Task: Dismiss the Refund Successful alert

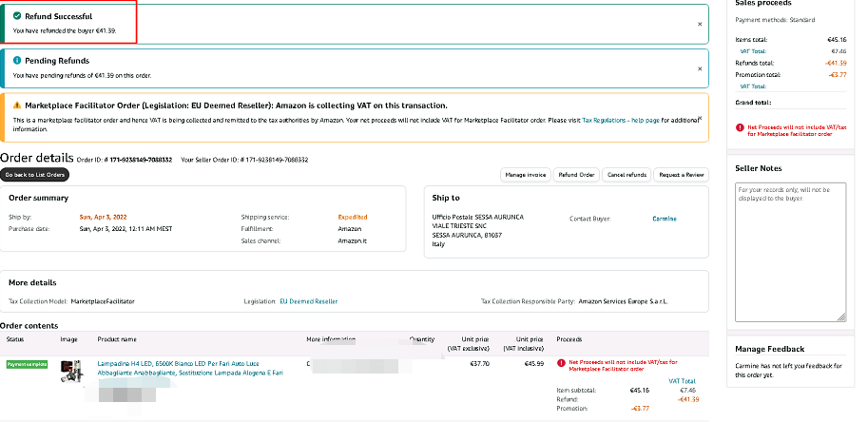Action: [x=700, y=24]
